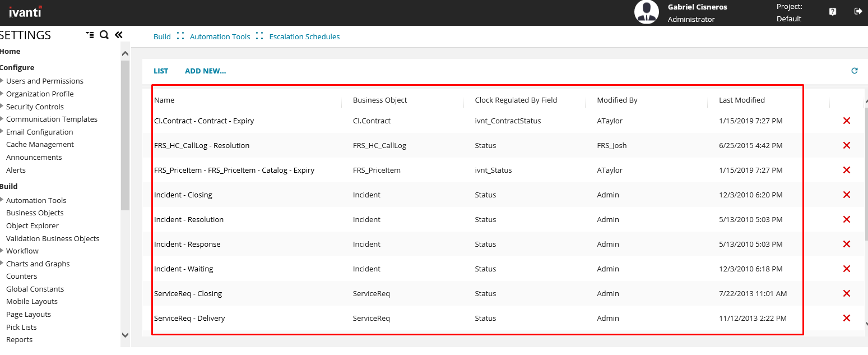Click the ADD NEW... tab
Screen dimensions: 868x355
(x=205, y=71)
